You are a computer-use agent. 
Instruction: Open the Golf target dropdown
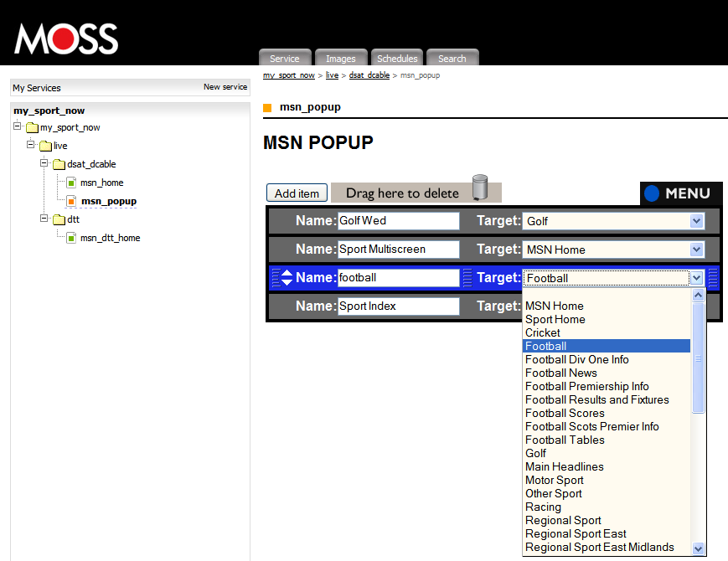(696, 221)
